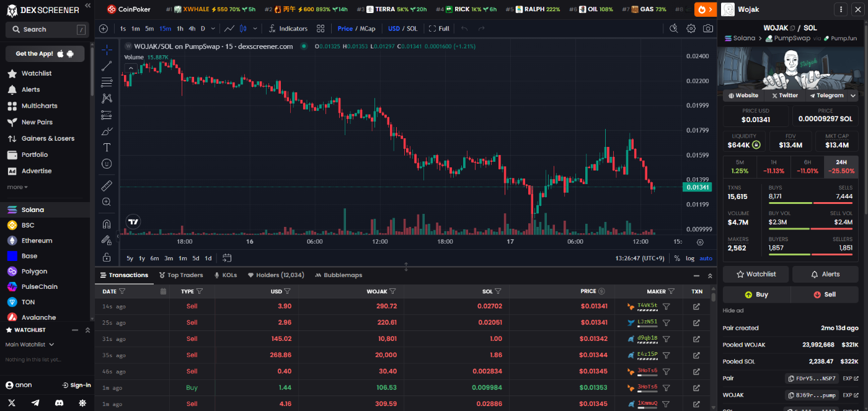This screenshot has height=411, width=868.
Task: Select the ruler measure tool
Action: pos(107,185)
